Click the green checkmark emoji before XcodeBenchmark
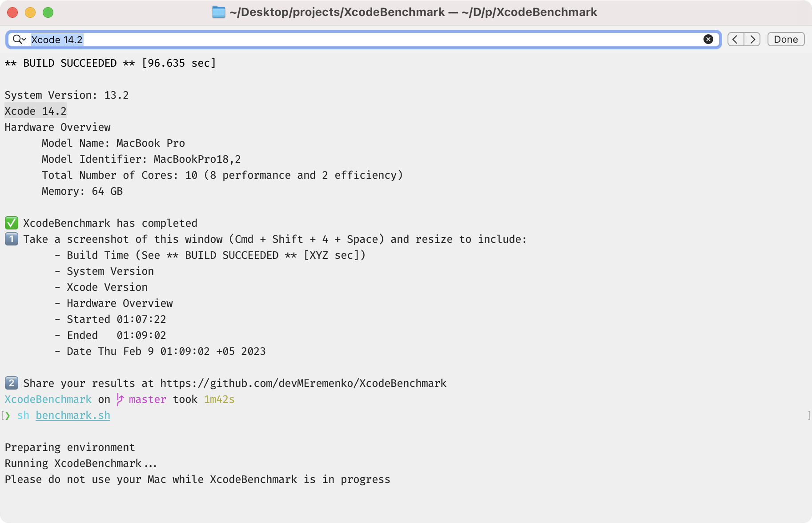This screenshot has width=812, height=523. pyautogui.click(x=12, y=223)
